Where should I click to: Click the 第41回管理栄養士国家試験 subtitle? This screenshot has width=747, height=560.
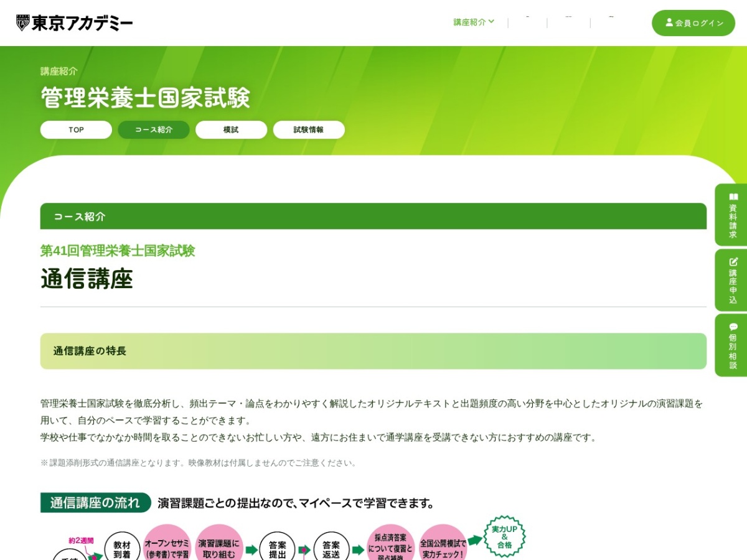[x=118, y=251]
